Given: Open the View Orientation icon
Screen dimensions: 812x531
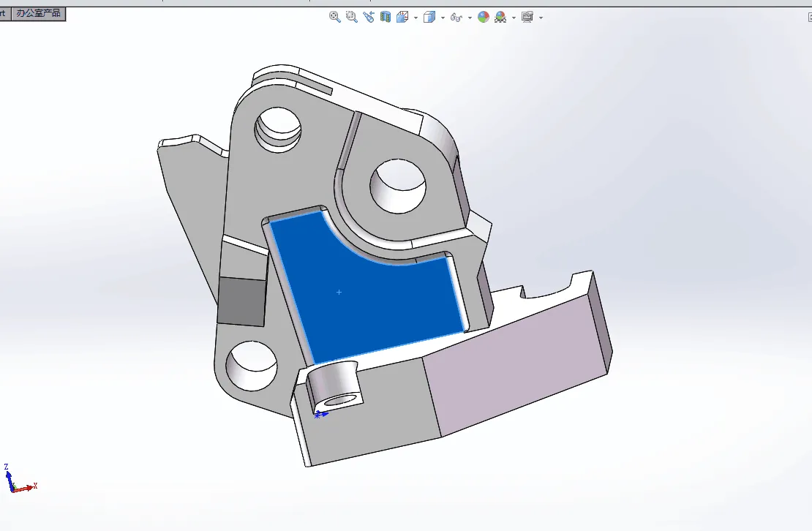Looking at the screenshot, I should 402,17.
